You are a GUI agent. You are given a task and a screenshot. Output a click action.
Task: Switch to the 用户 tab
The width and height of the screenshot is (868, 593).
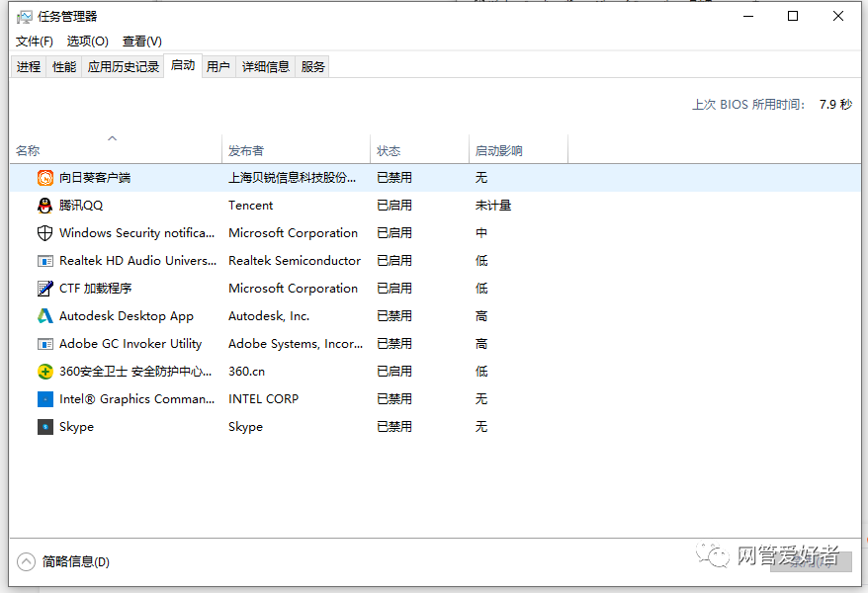click(218, 67)
